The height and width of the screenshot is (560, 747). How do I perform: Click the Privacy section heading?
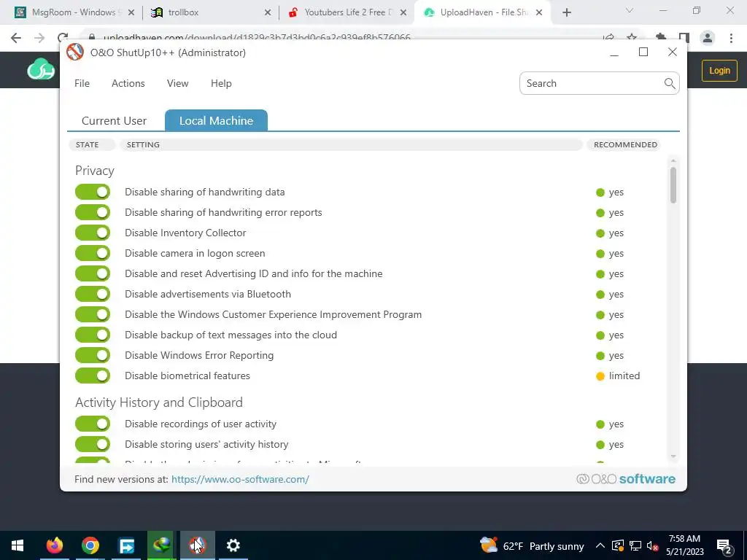(95, 171)
